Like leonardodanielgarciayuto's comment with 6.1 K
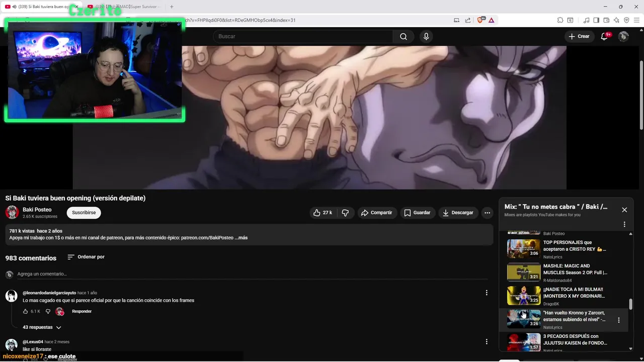644x362 pixels. [x=26, y=311]
